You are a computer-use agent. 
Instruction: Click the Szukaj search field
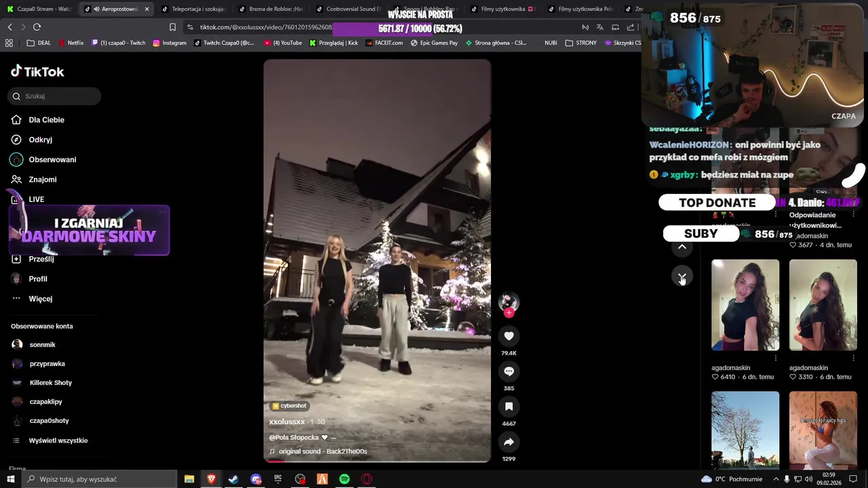coord(55,96)
